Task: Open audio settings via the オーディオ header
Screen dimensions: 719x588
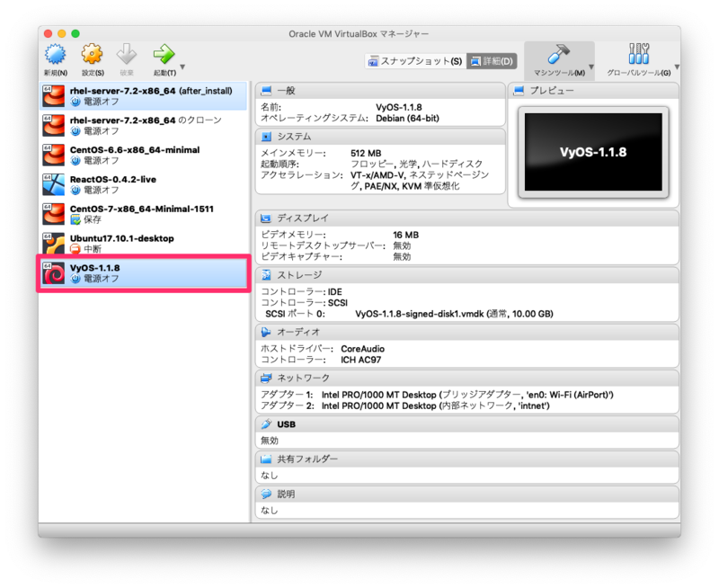Action: tap(297, 332)
